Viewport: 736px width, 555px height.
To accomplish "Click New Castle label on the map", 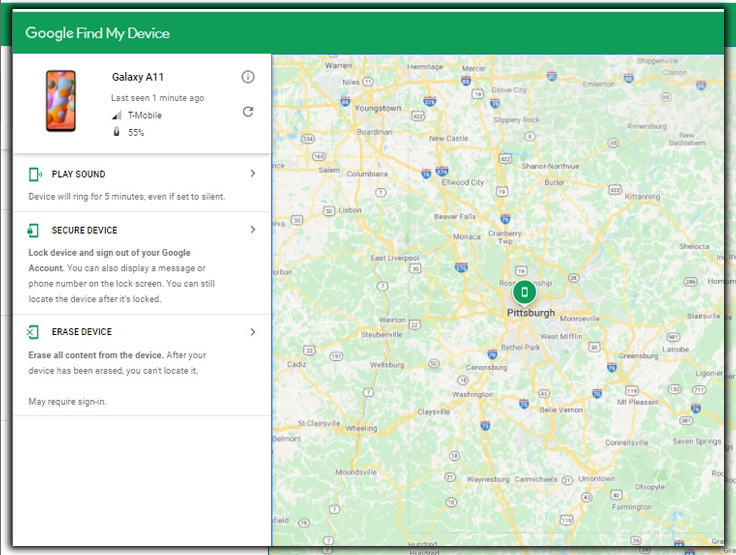I will pos(448,139).
